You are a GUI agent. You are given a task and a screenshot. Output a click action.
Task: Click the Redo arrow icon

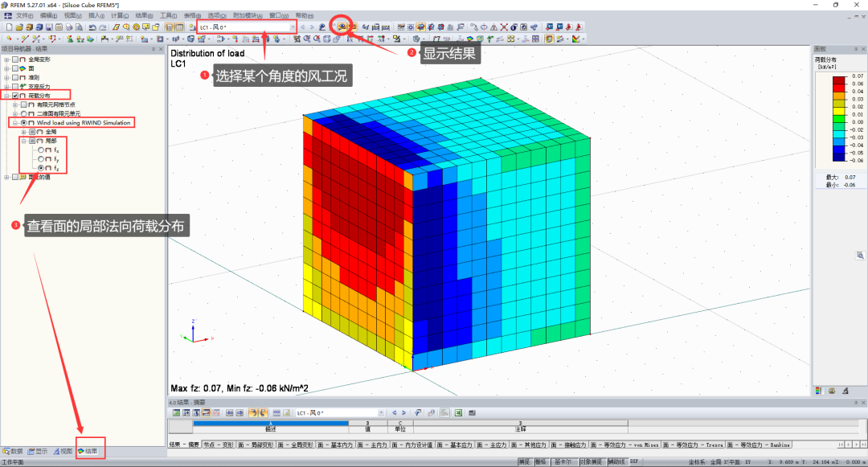[102, 27]
